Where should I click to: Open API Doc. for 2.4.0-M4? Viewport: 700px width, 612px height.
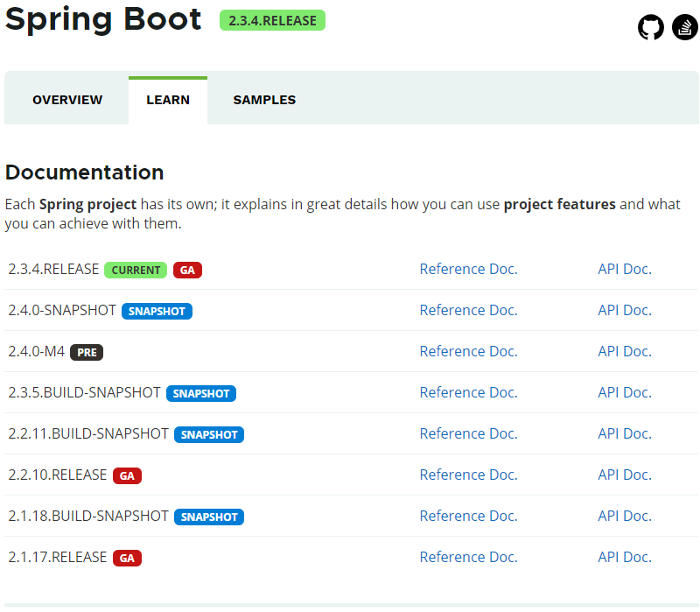click(x=625, y=352)
